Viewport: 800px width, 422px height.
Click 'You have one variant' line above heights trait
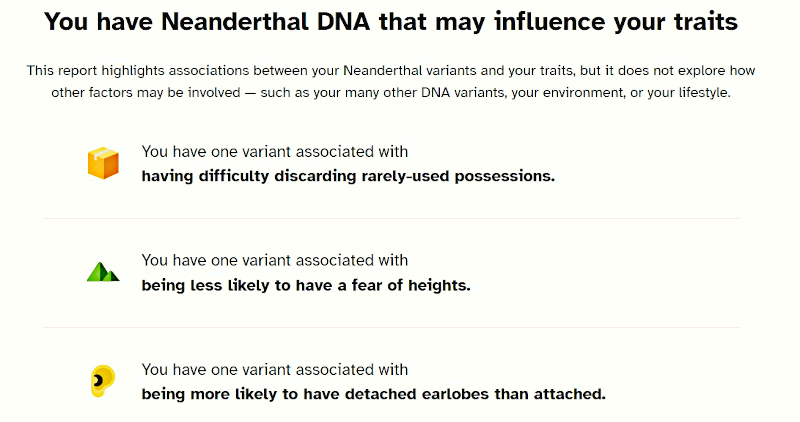[x=275, y=261]
